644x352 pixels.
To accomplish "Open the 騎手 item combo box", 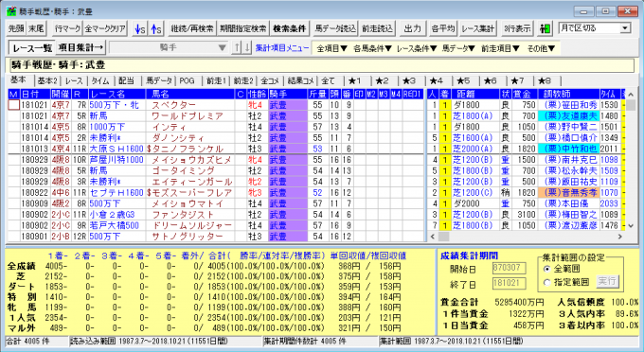I will click(169, 47).
